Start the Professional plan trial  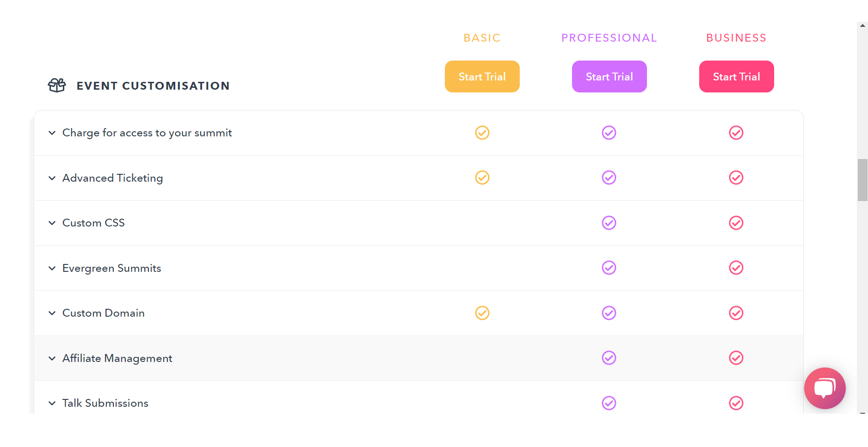(609, 76)
